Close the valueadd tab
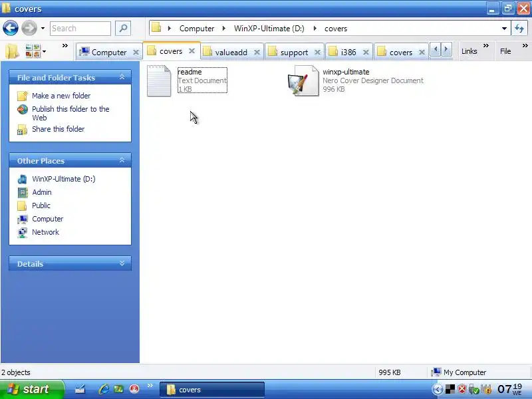Screen dimensions: 532x399 tap(257, 53)
